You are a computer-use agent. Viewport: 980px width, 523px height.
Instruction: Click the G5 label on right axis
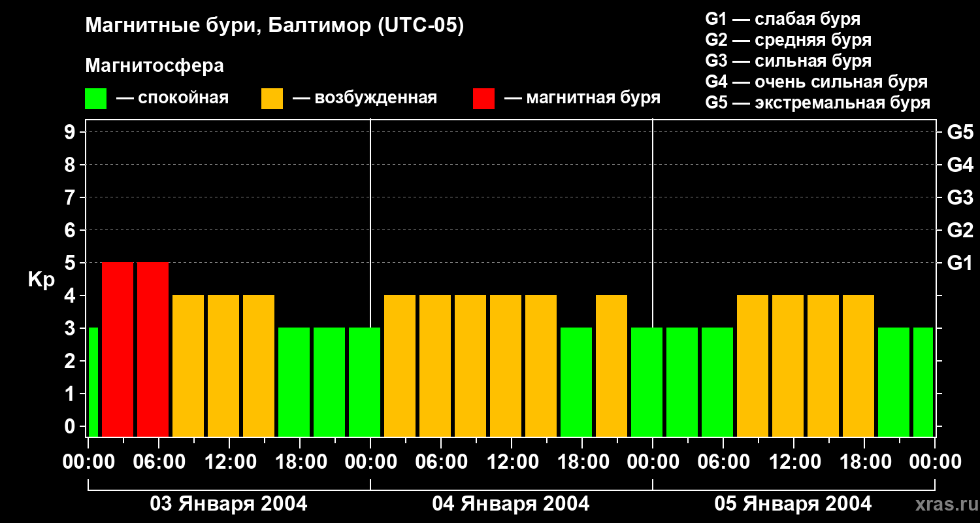(x=960, y=133)
